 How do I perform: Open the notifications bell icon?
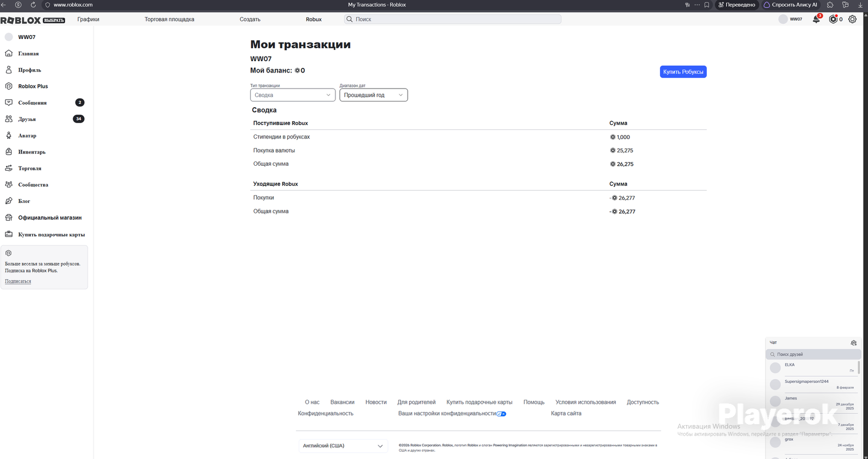[816, 19]
